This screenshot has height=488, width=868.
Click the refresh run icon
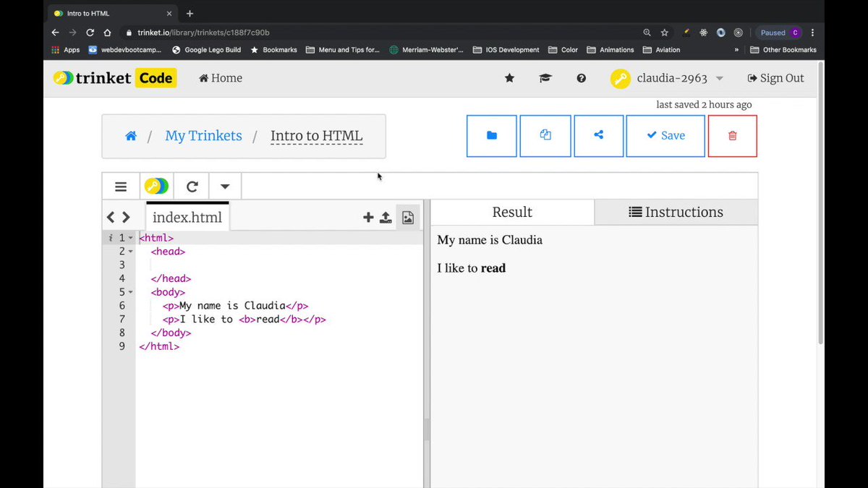(x=192, y=187)
